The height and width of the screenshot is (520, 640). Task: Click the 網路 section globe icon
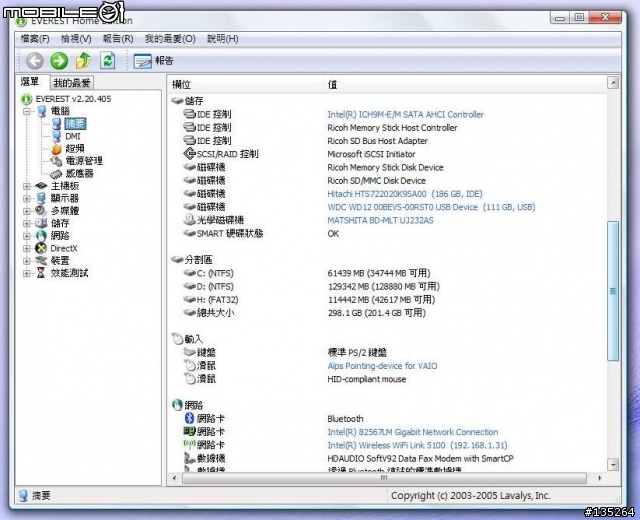(x=177, y=405)
